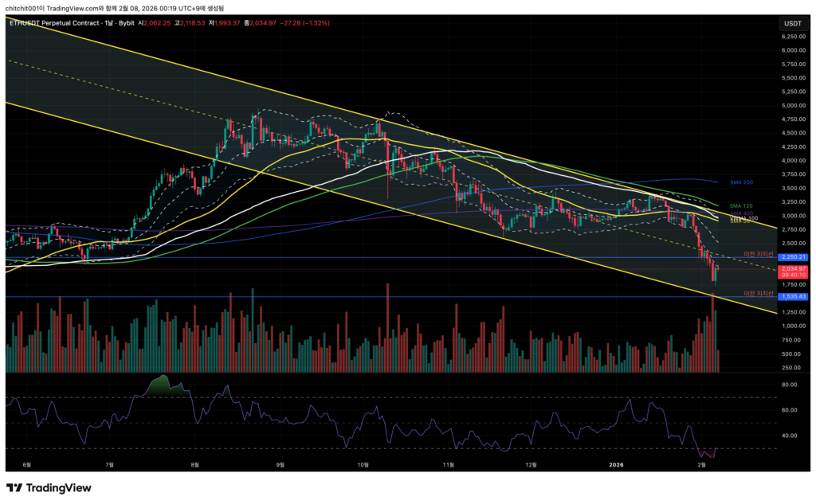Click the 5,000.00 level on price scale
Image resolution: width=816 pixels, height=504 pixels.
point(792,105)
